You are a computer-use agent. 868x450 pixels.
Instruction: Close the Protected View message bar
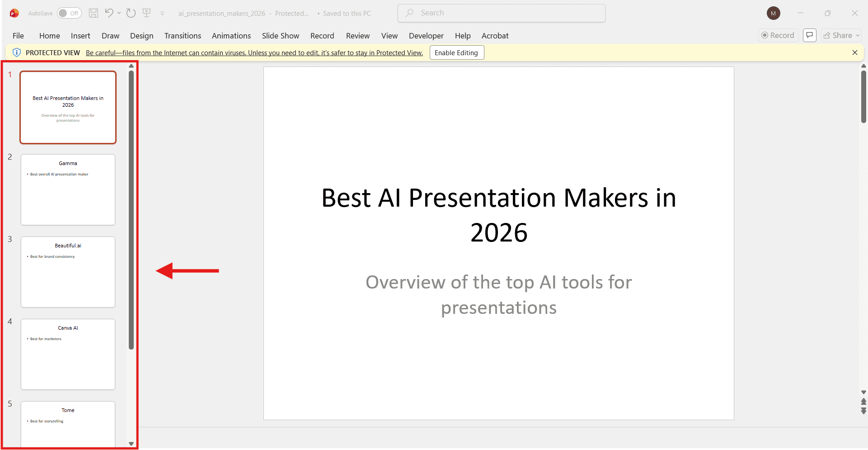[x=855, y=52]
